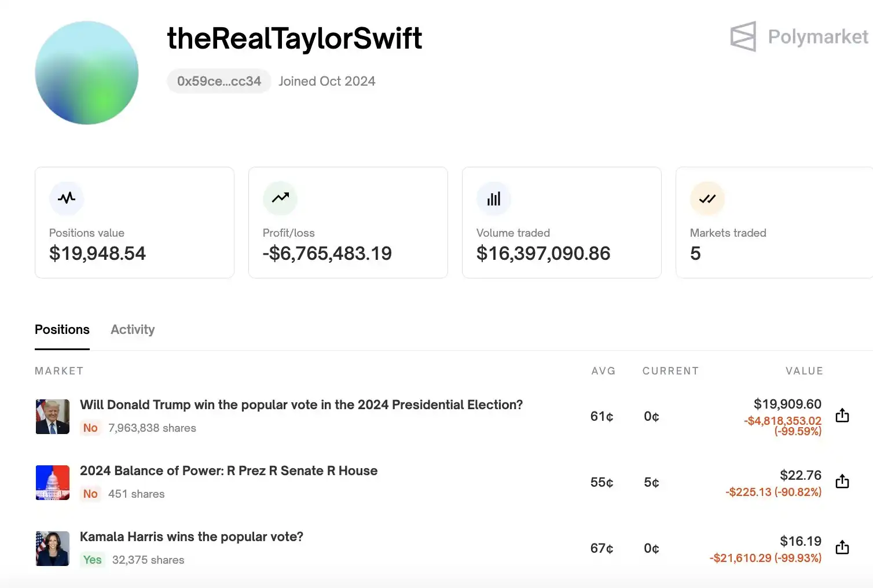The height and width of the screenshot is (588, 873).
Task: Click the Donald Trump market thumbnail
Action: (53, 417)
